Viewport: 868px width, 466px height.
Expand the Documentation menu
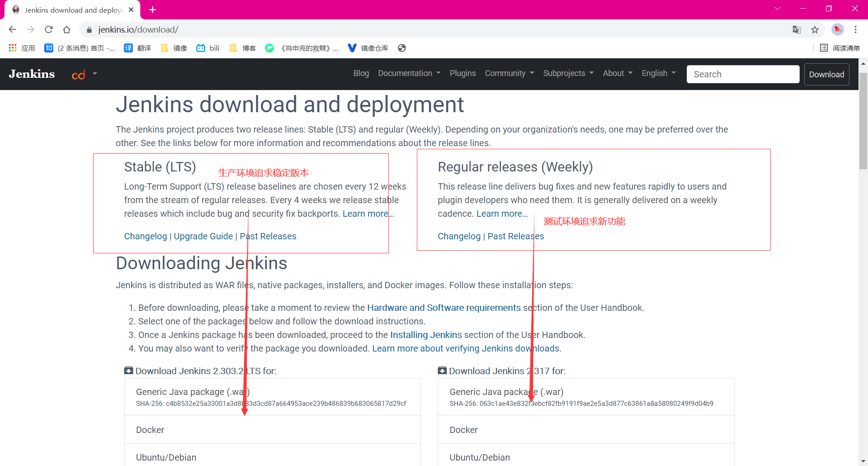[x=409, y=73]
